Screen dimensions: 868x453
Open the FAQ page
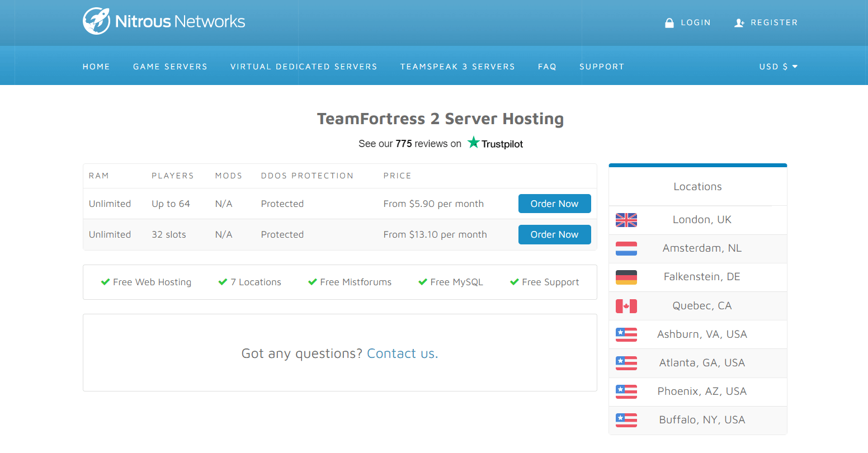point(547,67)
